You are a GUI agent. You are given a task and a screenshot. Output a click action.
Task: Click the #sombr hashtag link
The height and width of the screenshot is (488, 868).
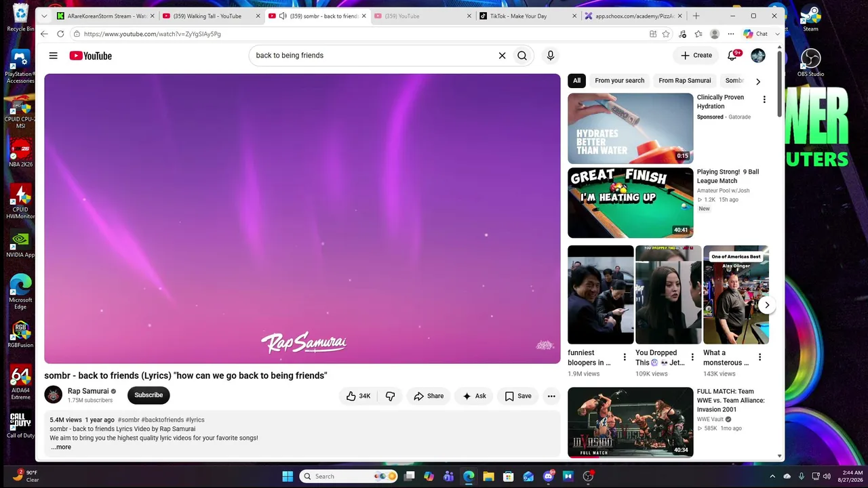(128, 420)
